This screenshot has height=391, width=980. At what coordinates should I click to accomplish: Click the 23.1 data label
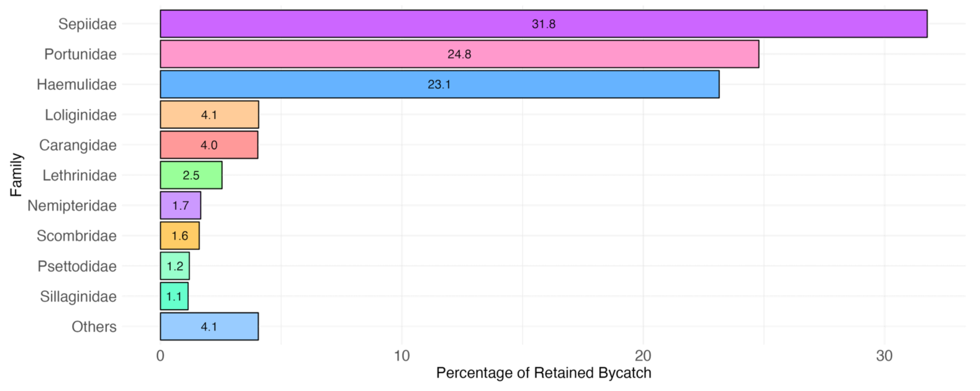[439, 84]
